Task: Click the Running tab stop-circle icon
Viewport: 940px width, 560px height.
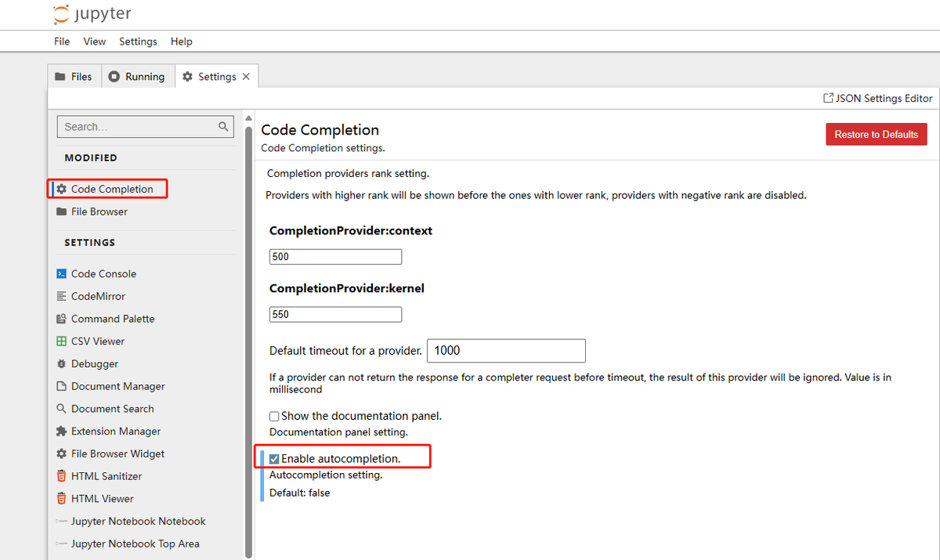Action: 114,77
